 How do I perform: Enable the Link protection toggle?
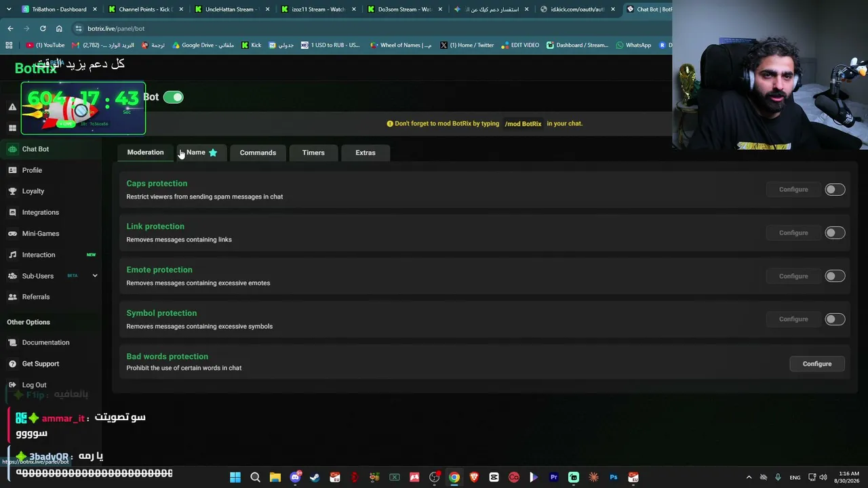click(x=835, y=233)
